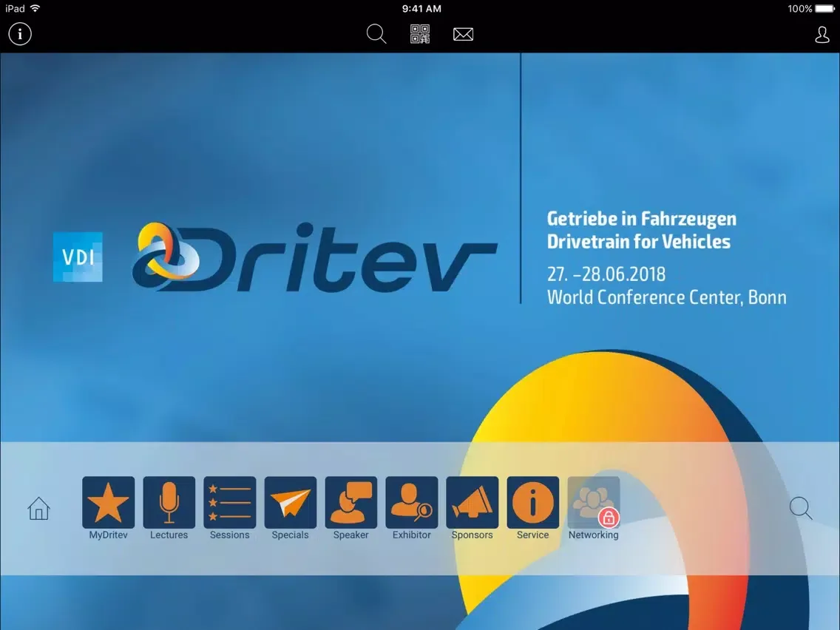Open the Sponsors megaphone icon
This screenshot has width=840, height=630.
click(472, 502)
